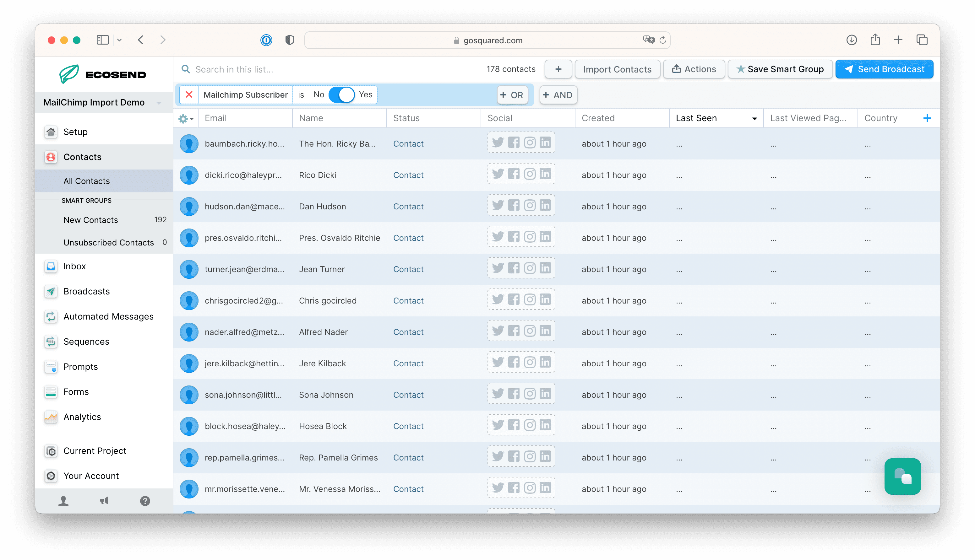Click name Pres. Osvaldo Ritchie

click(x=339, y=238)
